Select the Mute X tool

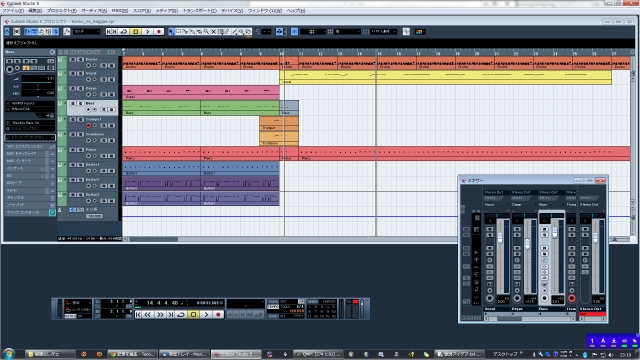213,31
